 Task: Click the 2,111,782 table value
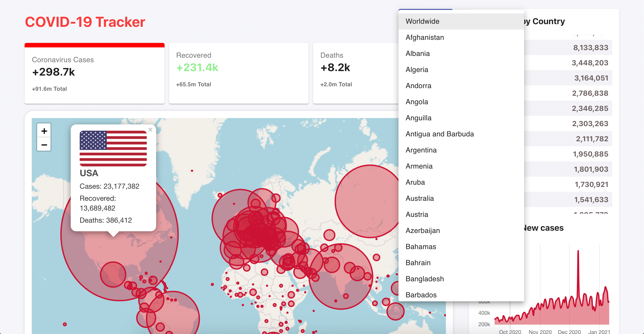coord(592,139)
